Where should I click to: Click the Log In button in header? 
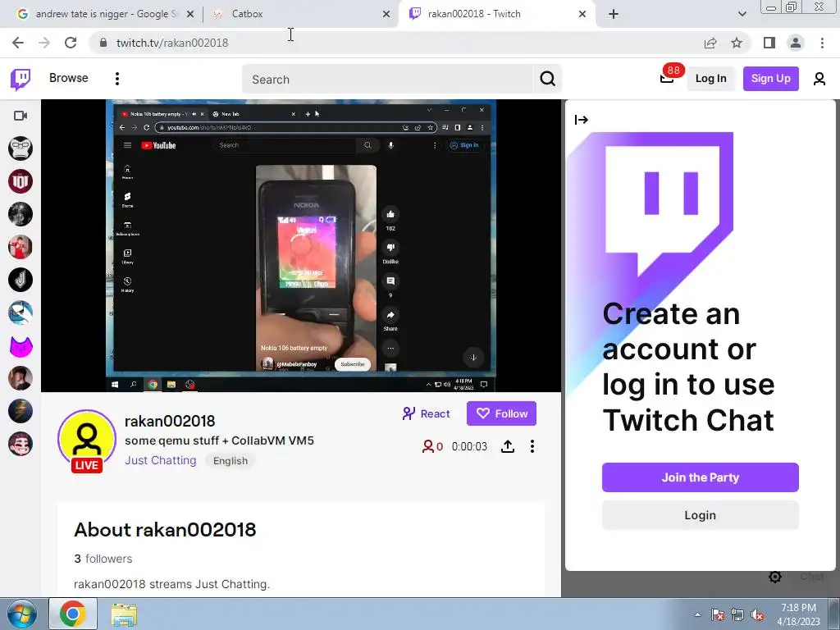click(x=711, y=79)
